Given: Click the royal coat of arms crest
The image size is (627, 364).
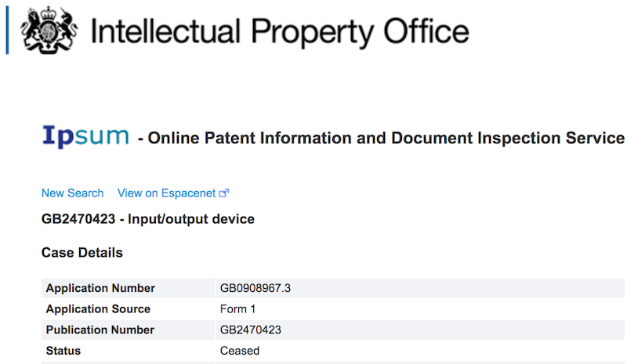Looking at the screenshot, I should point(49,30).
